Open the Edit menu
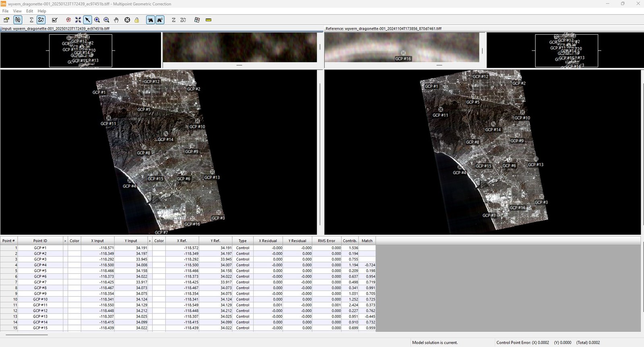The height and width of the screenshot is (347, 644). (x=30, y=11)
